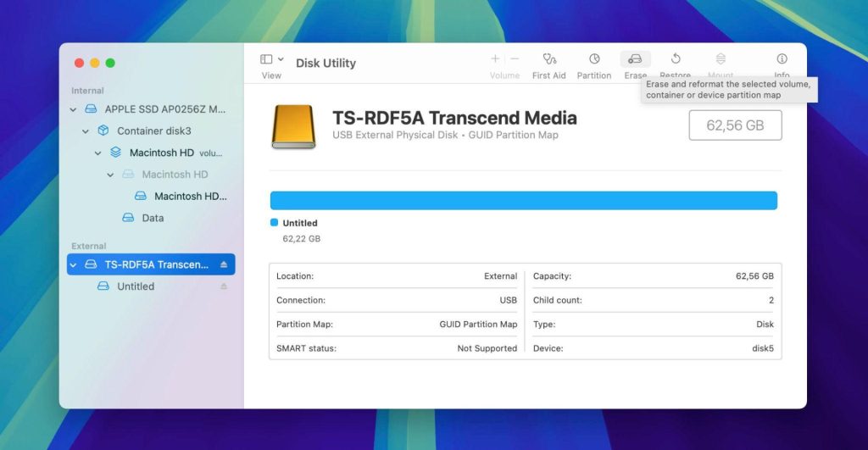The width and height of the screenshot is (868, 450).
Task: Click the Mount toolbar icon
Action: 721,58
